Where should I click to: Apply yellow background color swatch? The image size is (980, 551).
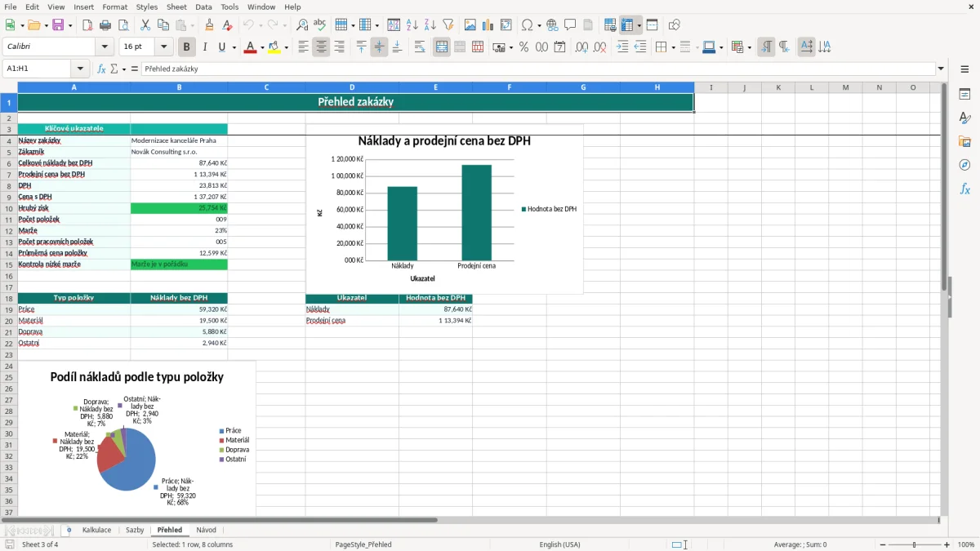tap(274, 47)
